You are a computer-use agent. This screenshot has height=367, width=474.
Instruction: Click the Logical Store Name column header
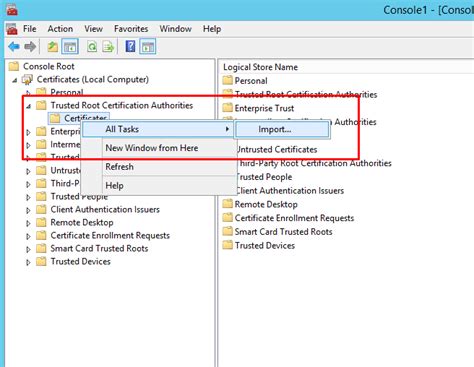[261, 67]
